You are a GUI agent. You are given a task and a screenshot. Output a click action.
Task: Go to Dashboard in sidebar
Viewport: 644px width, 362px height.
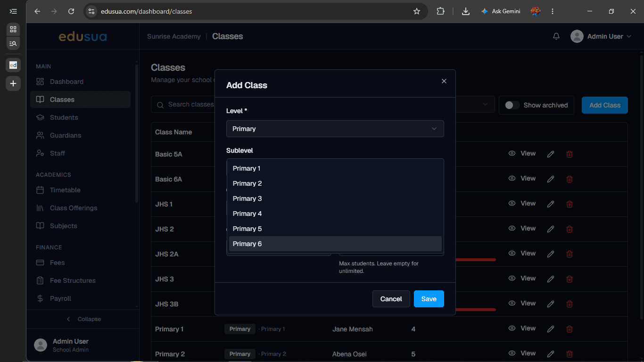pyautogui.click(x=80, y=82)
